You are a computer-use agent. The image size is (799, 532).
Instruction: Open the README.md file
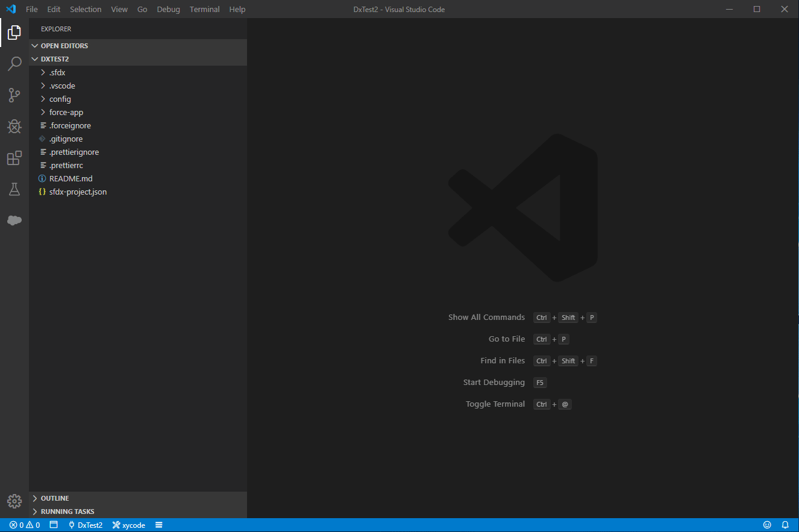click(138, 178)
